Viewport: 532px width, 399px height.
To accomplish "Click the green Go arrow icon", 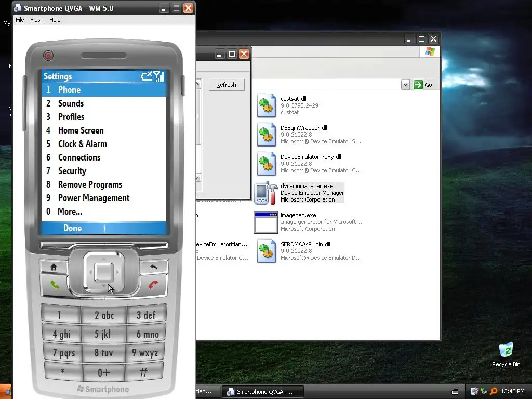I will click(418, 85).
